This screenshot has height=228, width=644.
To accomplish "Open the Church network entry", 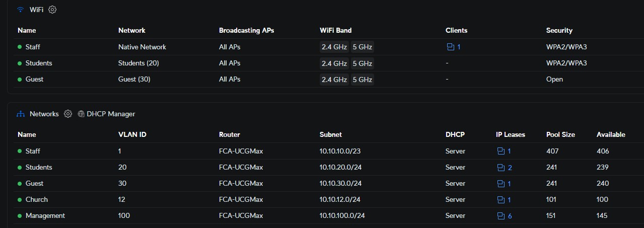I will [x=36, y=199].
